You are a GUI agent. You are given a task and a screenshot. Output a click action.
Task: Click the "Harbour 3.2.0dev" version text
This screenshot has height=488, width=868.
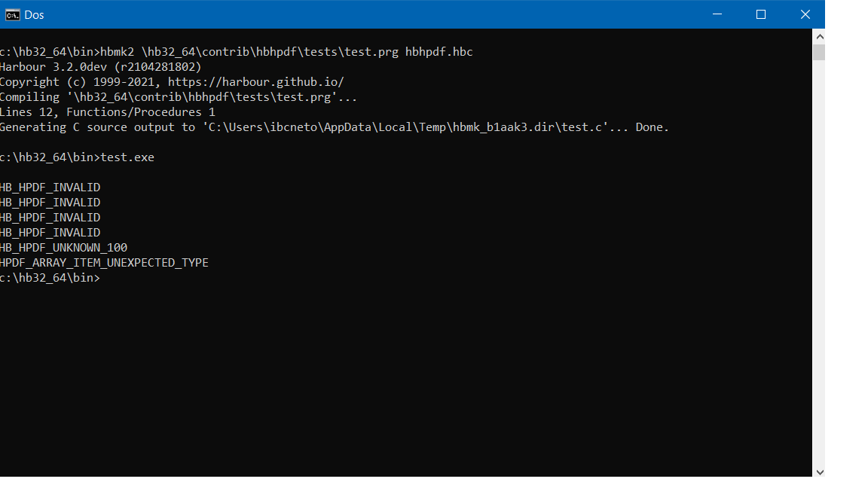53,67
